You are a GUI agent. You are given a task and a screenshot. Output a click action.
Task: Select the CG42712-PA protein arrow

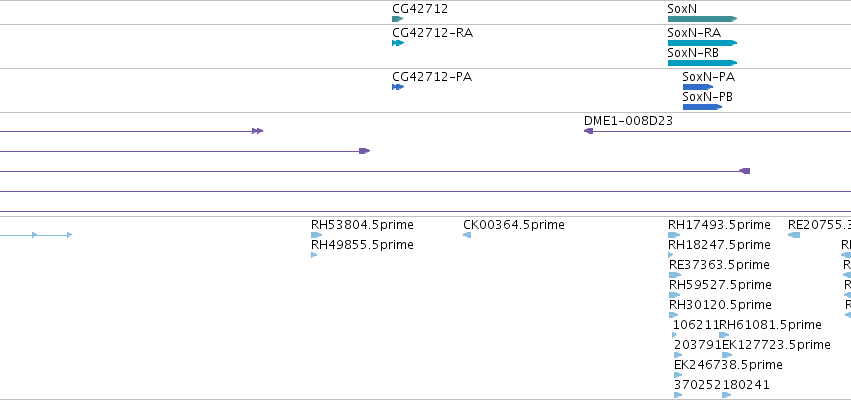398,87
